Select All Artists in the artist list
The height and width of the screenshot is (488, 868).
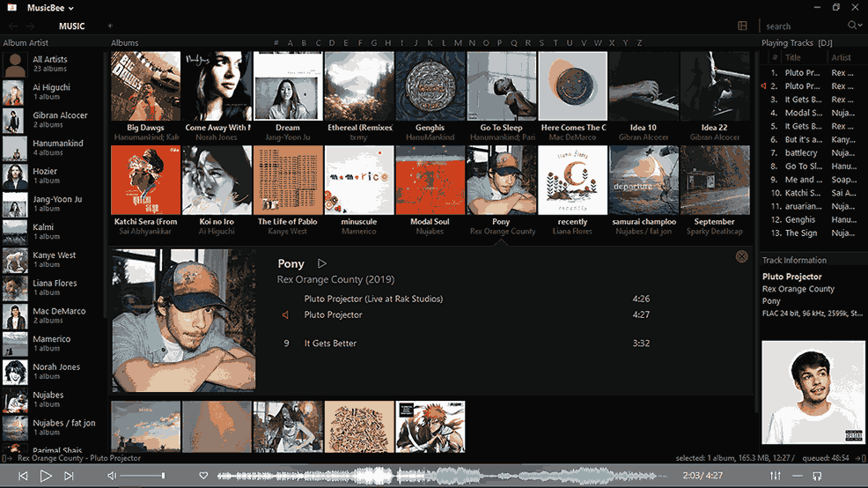click(53, 63)
